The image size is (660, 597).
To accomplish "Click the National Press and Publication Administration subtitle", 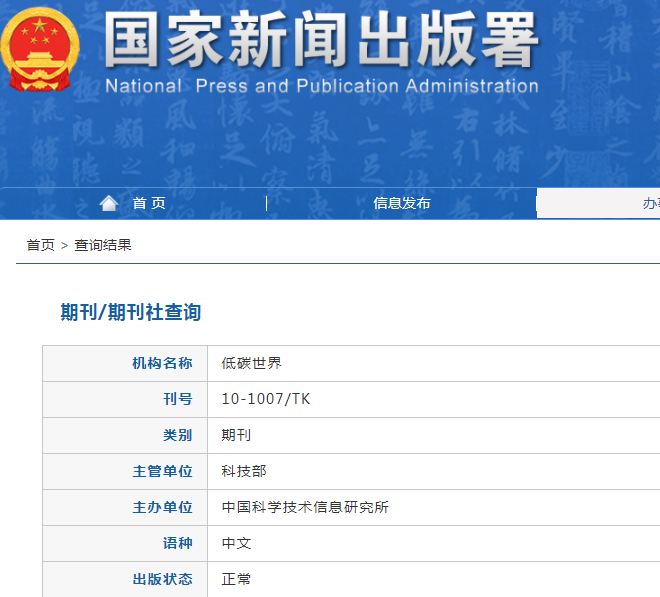I will click(321, 86).
